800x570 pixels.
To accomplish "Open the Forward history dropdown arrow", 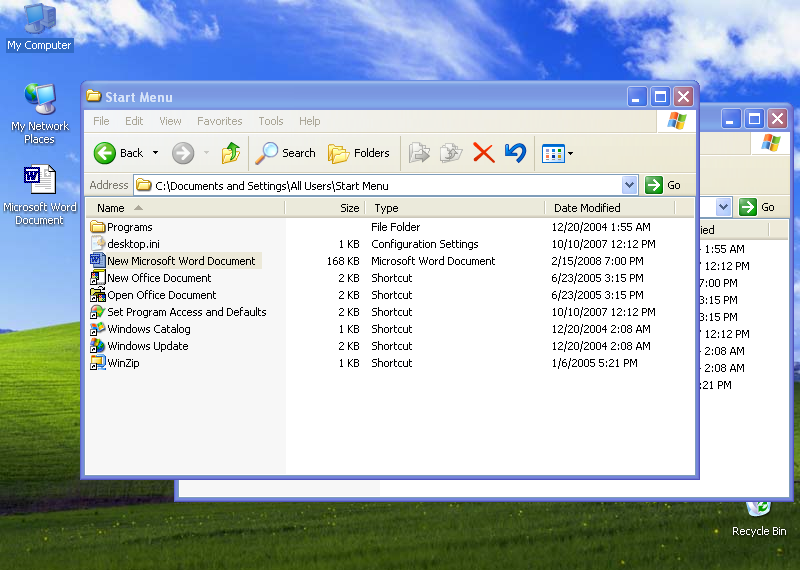I will coord(206,153).
